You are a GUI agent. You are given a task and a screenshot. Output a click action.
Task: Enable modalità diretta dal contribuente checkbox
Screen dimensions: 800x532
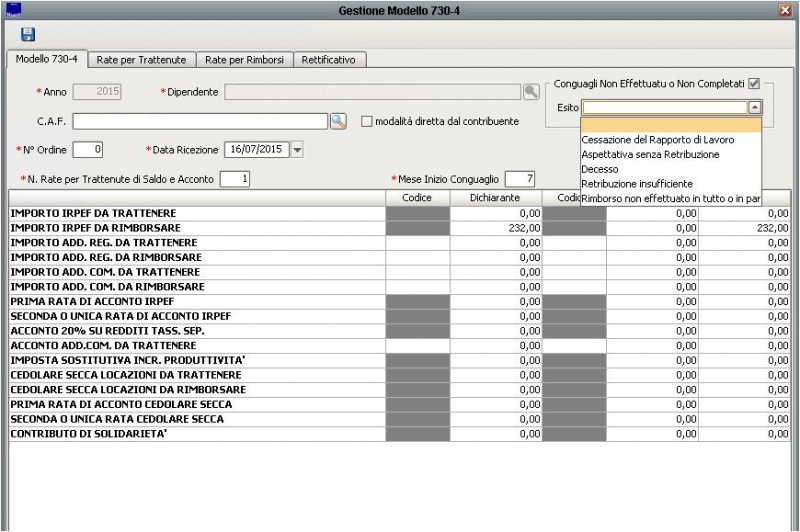point(367,121)
